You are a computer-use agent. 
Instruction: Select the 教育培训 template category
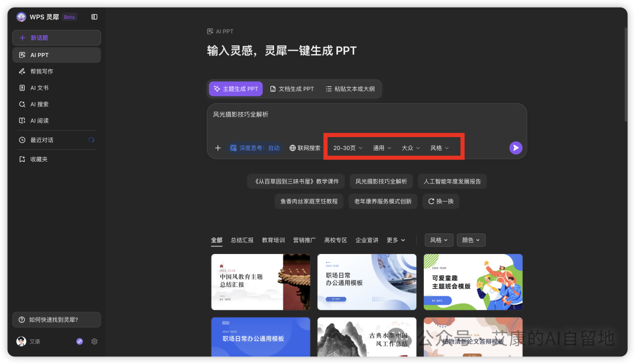pyautogui.click(x=273, y=240)
